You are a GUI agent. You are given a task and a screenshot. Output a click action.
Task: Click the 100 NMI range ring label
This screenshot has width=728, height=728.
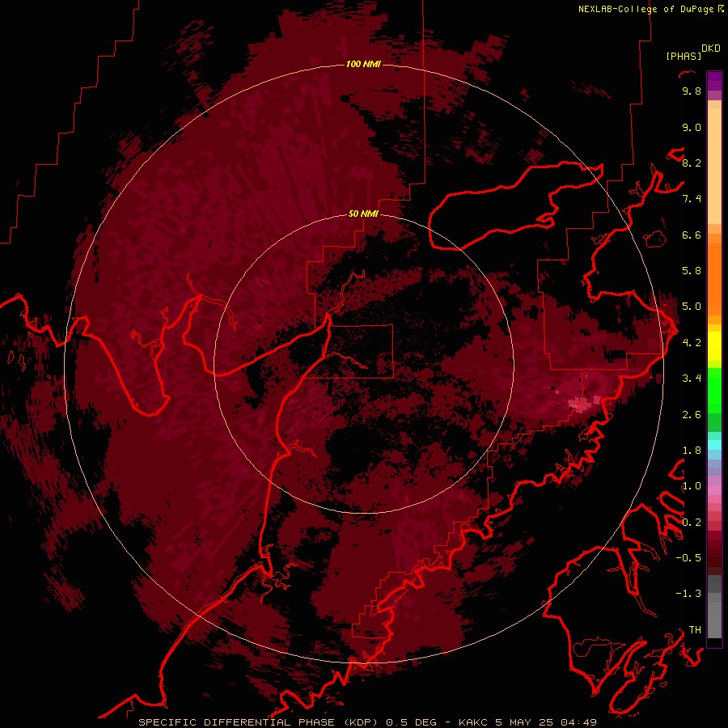(363, 64)
